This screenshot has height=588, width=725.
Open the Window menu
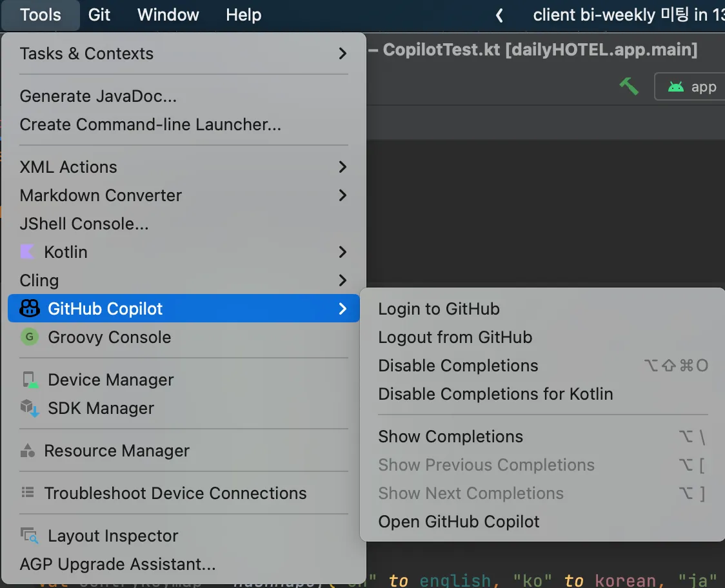[168, 15]
